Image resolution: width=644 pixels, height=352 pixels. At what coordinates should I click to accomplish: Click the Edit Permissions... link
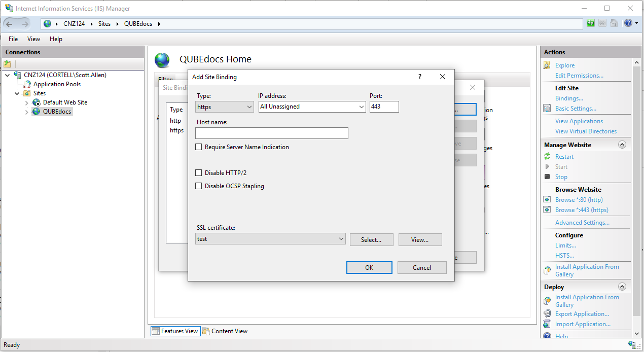[579, 76]
